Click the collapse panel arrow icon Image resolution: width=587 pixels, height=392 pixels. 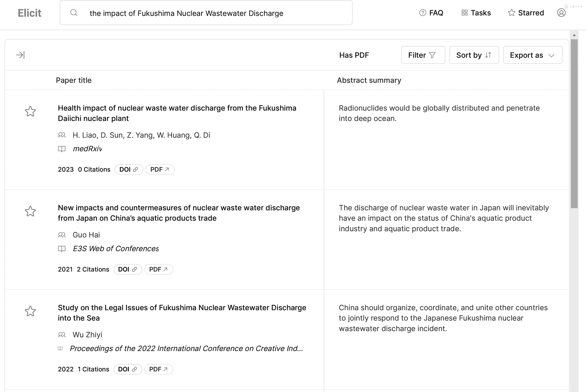tap(20, 55)
